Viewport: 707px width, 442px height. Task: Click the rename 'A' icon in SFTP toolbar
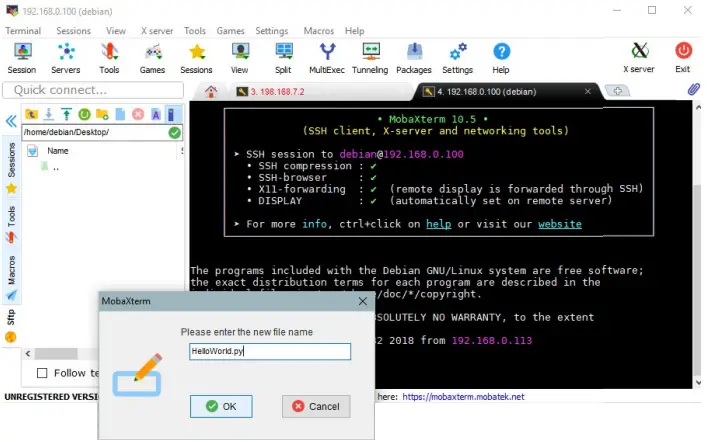[x=156, y=114]
